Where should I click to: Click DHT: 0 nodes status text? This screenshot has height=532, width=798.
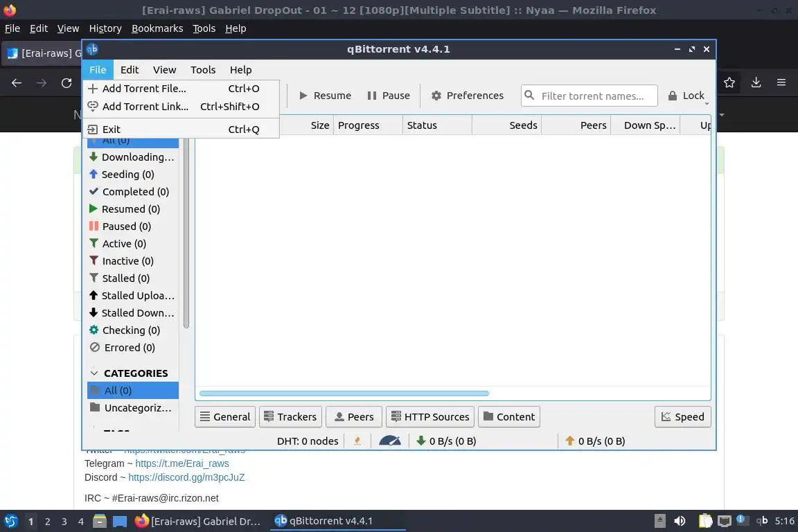coord(308,441)
